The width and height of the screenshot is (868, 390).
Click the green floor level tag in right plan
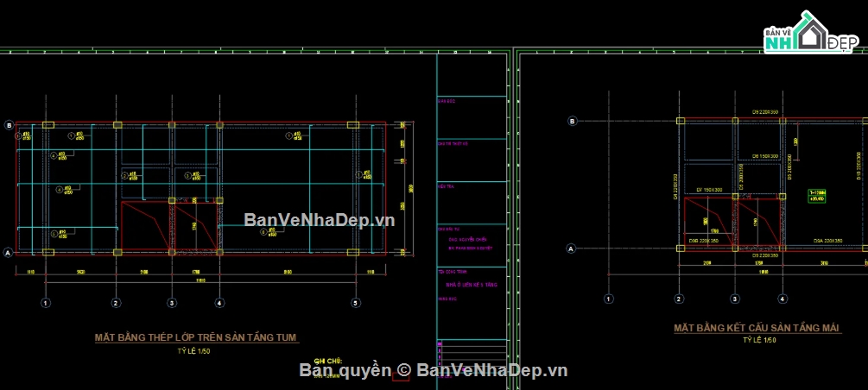816,195
